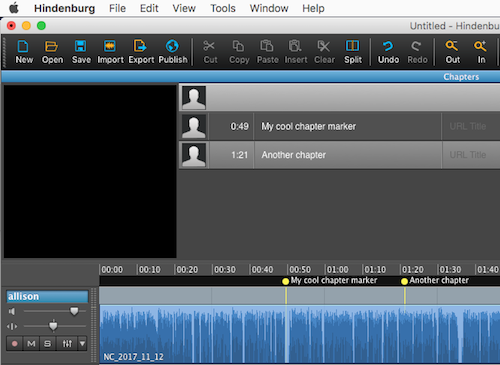Click the allison track pan slider knob
The image size is (500, 365).
(x=53, y=326)
